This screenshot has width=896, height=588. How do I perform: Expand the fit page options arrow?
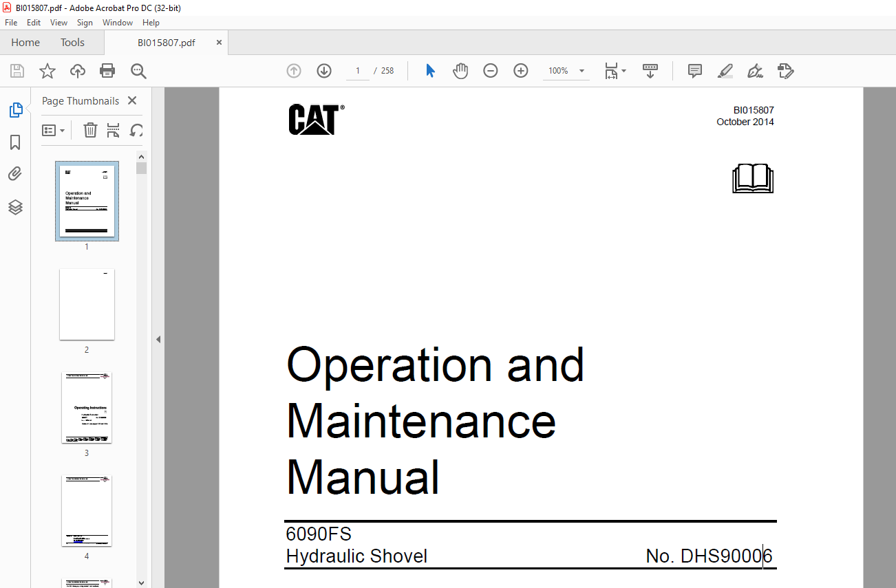pos(623,71)
